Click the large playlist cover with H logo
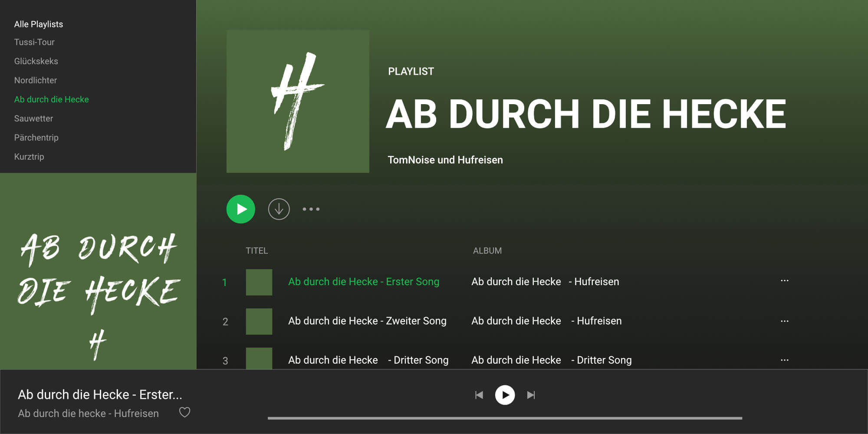The height and width of the screenshot is (434, 868). (298, 101)
